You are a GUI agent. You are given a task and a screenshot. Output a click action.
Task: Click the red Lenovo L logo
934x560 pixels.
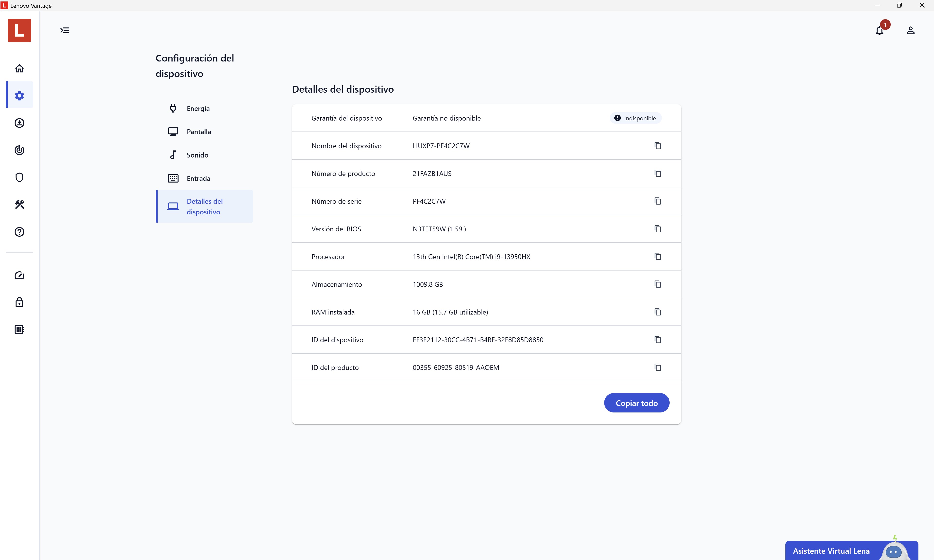pyautogui.click(x=19, y=30)
